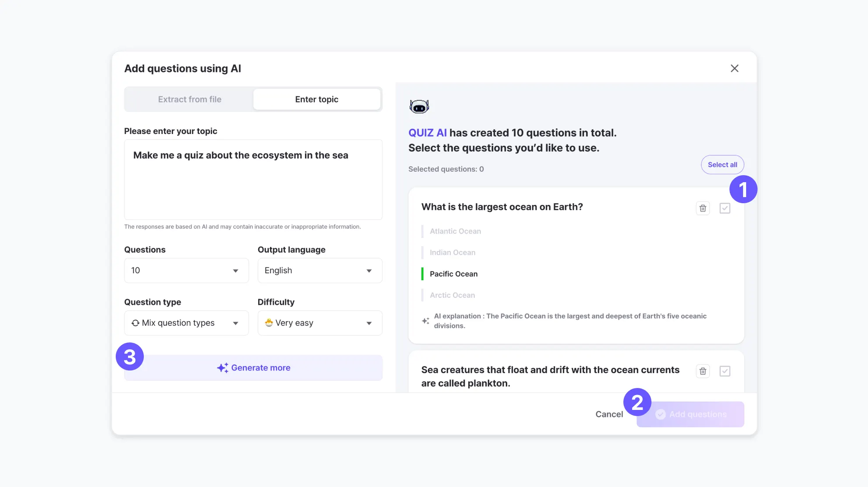Click Cancel at the dialog bottom
Screen dimensions: 868x487
(x=609, y=414)
